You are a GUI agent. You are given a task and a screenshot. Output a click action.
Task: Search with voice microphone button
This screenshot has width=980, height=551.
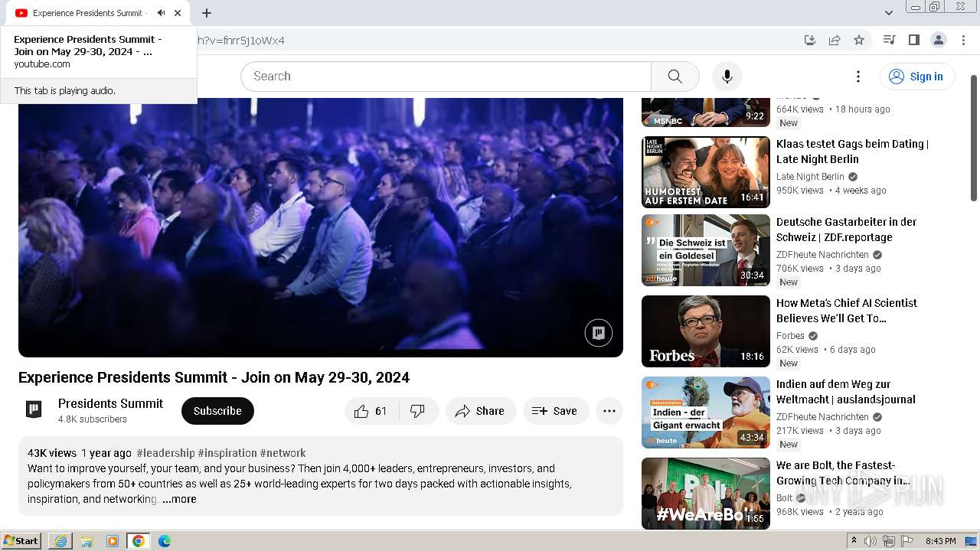click(x=727, y=77)
